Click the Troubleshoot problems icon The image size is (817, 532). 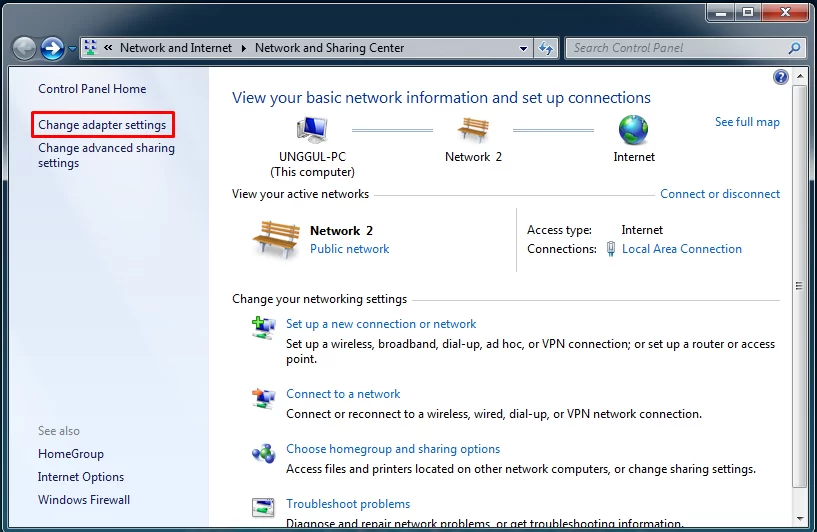263,508
